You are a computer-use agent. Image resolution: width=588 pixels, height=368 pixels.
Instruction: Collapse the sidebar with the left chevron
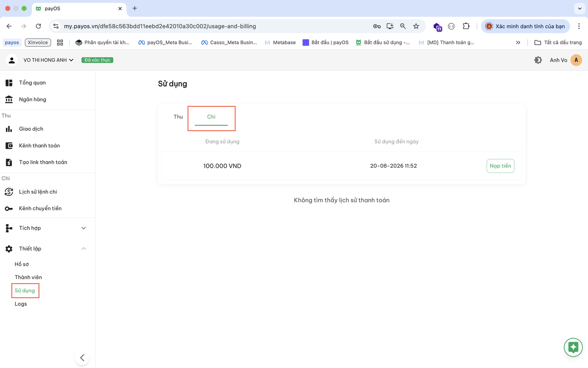coord(82,357)
